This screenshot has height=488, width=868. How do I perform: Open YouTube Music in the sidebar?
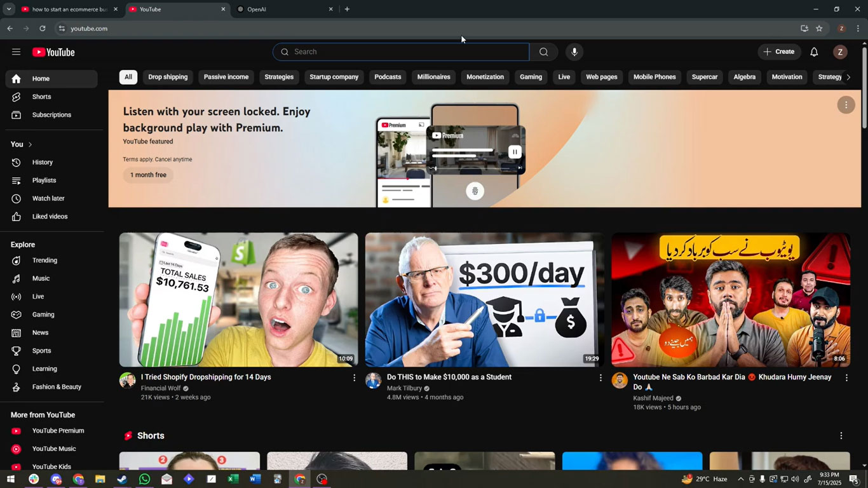(x=51, y=449)
